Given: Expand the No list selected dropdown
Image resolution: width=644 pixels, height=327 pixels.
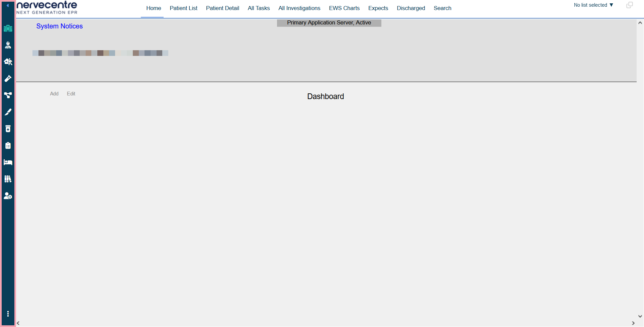Looking at the screenshot, I should pyautogui.click(x=593, y=5).
